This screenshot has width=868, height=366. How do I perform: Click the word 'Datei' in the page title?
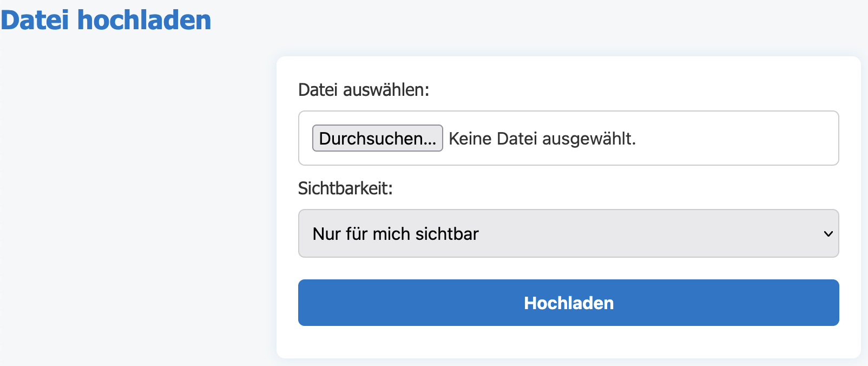click(35, 20)
